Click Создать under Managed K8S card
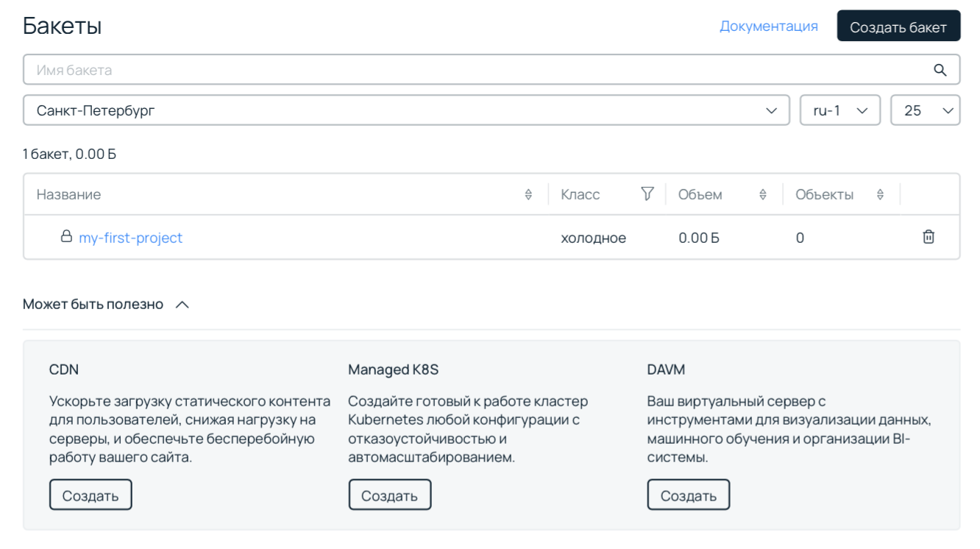The width and height of the screenshot is (980, 549). coord(389,495)
